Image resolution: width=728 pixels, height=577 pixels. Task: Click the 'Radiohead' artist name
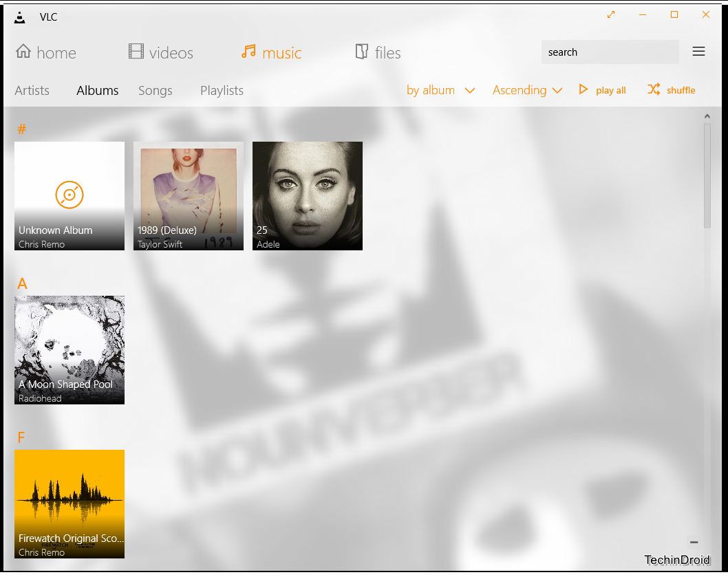tap(40, 398)
